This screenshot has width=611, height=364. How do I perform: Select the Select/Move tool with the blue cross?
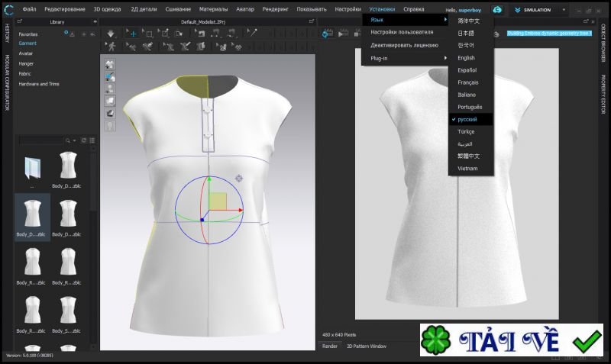132,34
